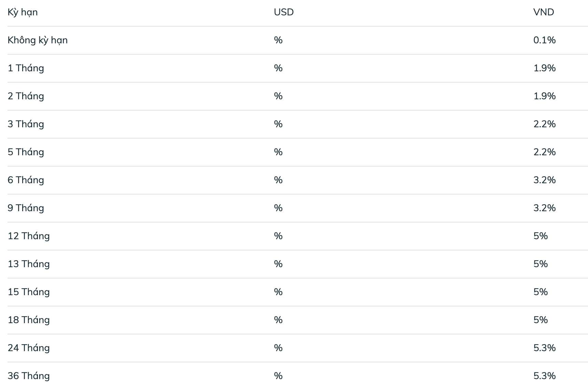Screen dimensions: 588x389
Task: Click the USD column header
Action: [283, 12]
